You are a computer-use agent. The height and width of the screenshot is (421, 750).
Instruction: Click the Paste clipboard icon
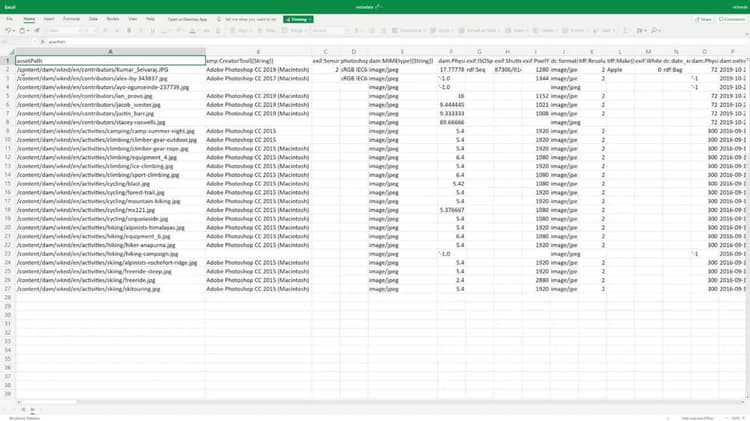point(22,31)
